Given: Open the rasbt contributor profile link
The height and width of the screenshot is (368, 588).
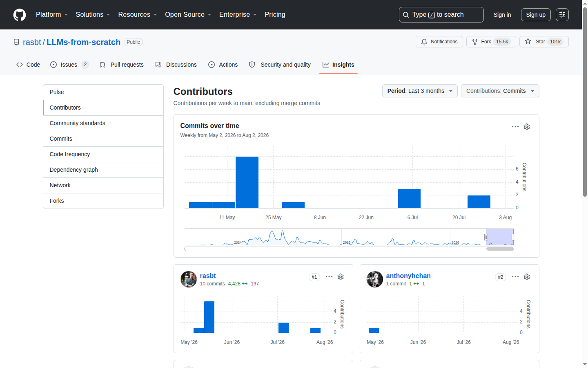Looking at the screenshot, I should click(x=208, y=276).
